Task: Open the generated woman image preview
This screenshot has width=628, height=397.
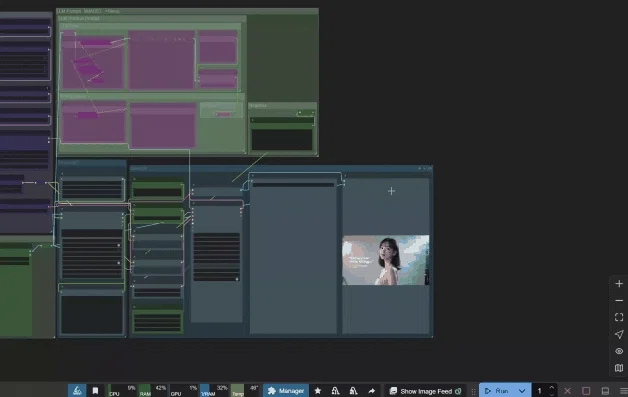Action: pyautogui.click(x=385, y=260)
